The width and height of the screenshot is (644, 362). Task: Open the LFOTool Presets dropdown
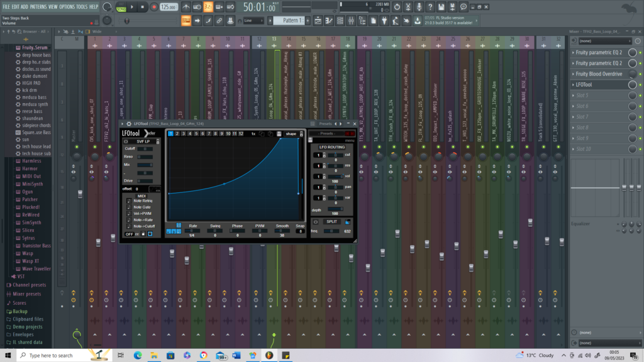coord(327,134)
